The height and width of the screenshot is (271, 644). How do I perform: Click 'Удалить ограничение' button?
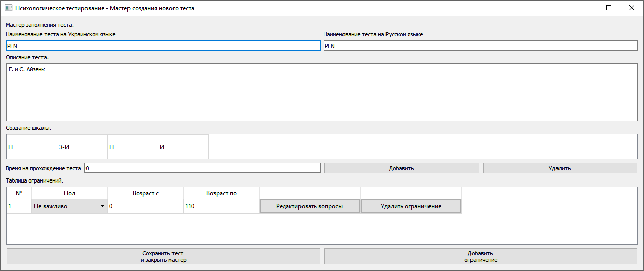pos(411,206)
